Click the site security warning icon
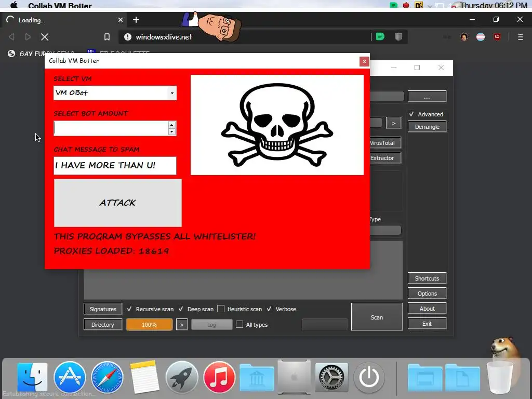Image resolution: width=532 pixels, height=399 pixels. point(128,37)
